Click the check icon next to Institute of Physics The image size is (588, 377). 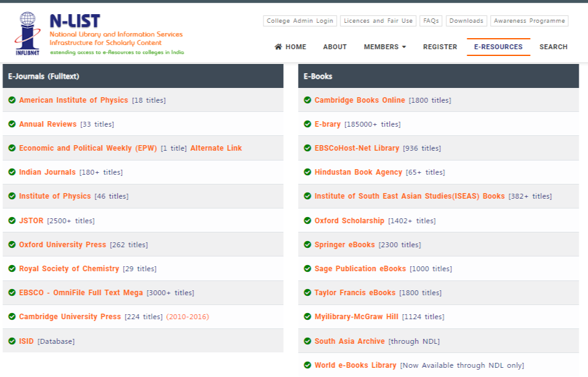pos(12,196)
